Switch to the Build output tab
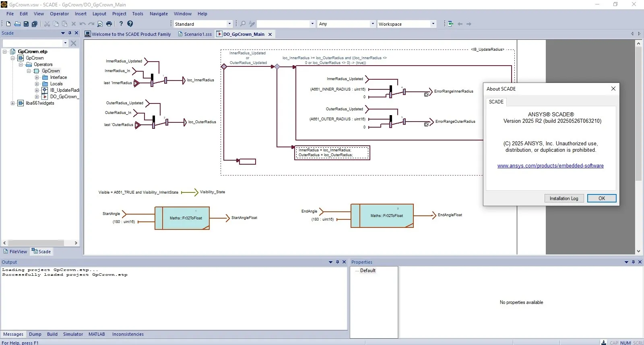 pos(52,334)
